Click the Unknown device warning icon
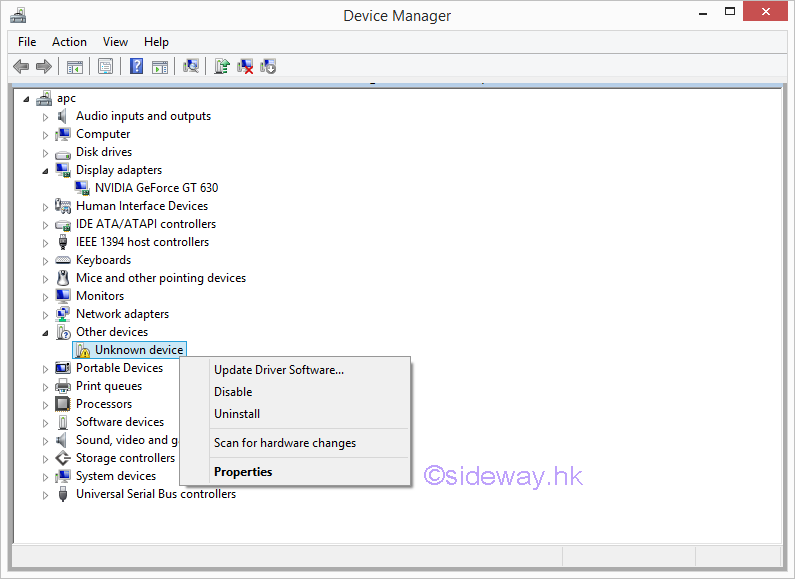 coord(83,350)
